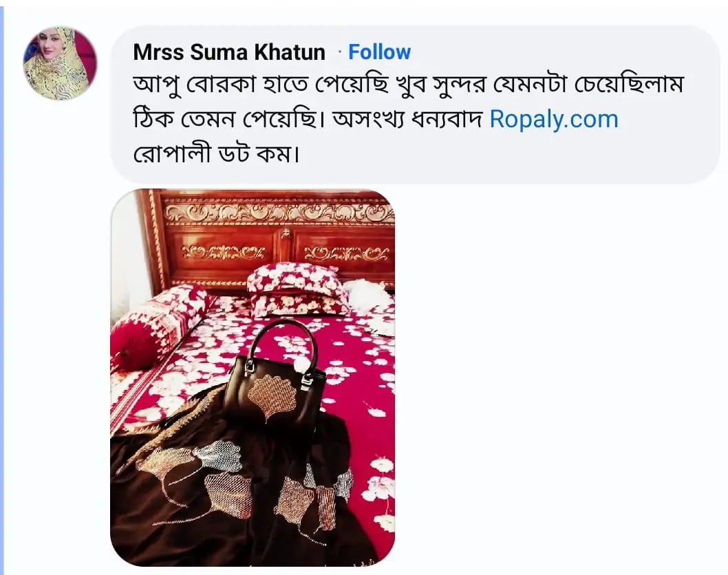
Task: Click the red bolster cushion in photo
Action: point(158,323)
